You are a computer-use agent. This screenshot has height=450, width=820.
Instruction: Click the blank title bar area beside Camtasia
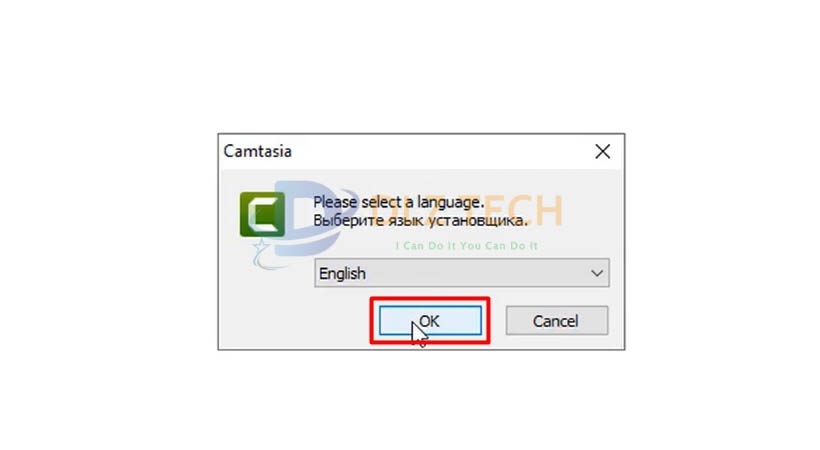[x=439, y=152]
